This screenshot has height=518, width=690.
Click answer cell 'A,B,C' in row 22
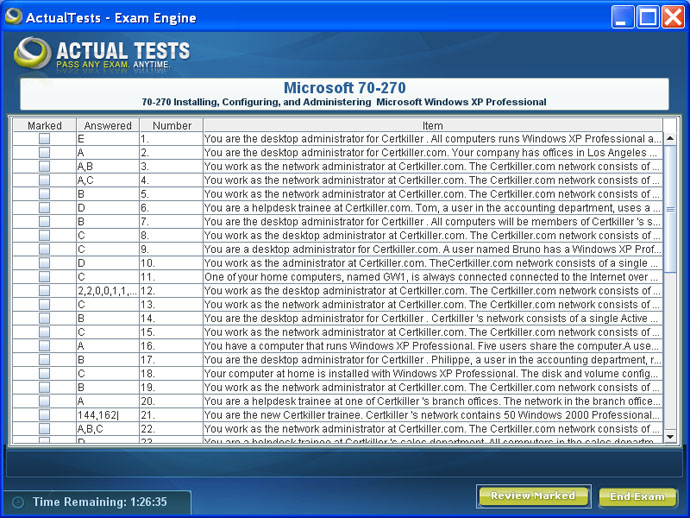tap(108, 429)
